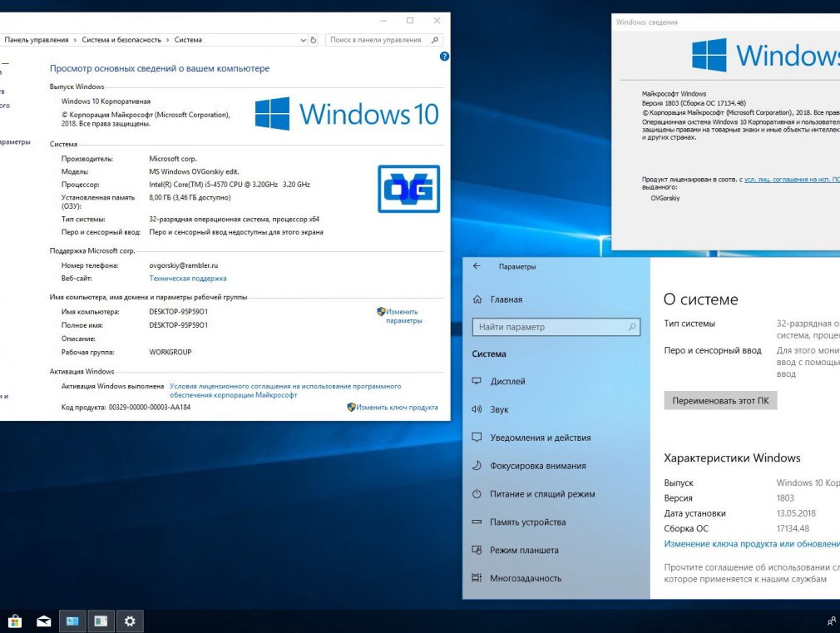Click Изменить ключ продукта link
This screenshot has height=633, width=840.
click(x=397, y=408)
